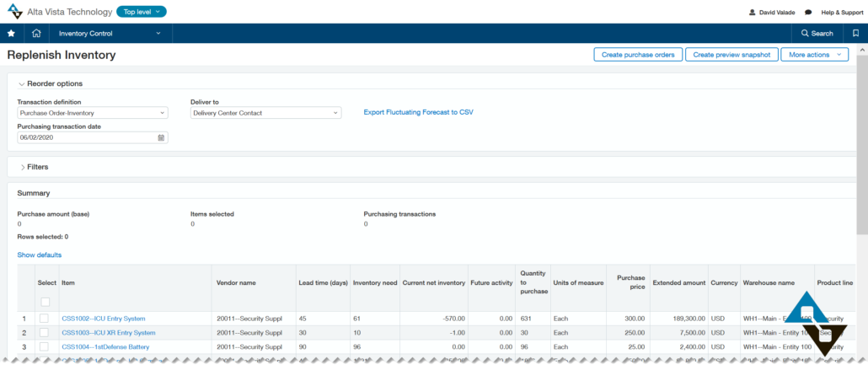868x370 pixels.
Task: Click the Search text in navigation bar
Action: (x=822, y=33)
